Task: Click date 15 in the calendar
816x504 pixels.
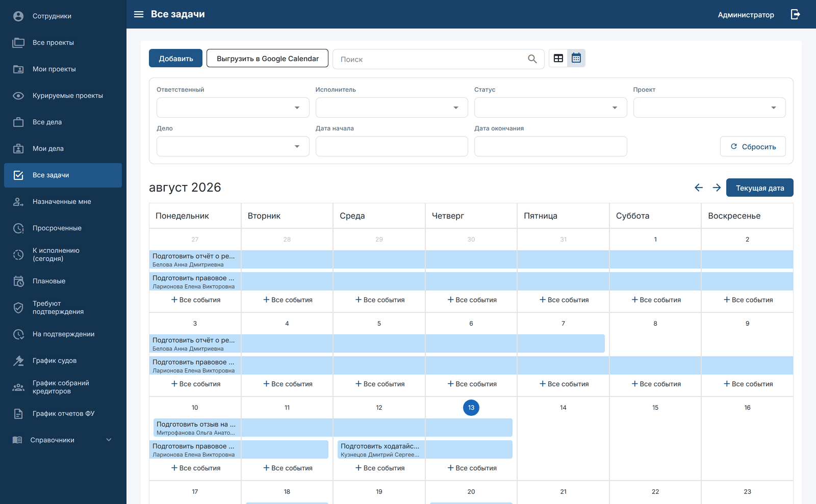Action: pos(655,408)
